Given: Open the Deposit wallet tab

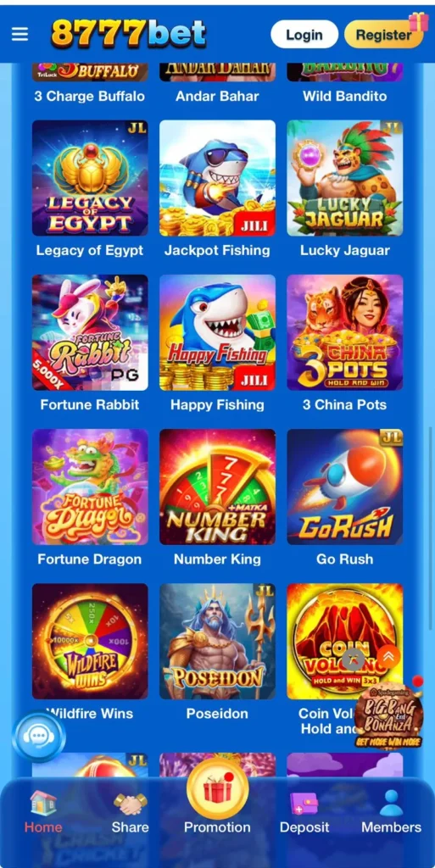Looking at the screenshot, I should click(x=304, y=811).
